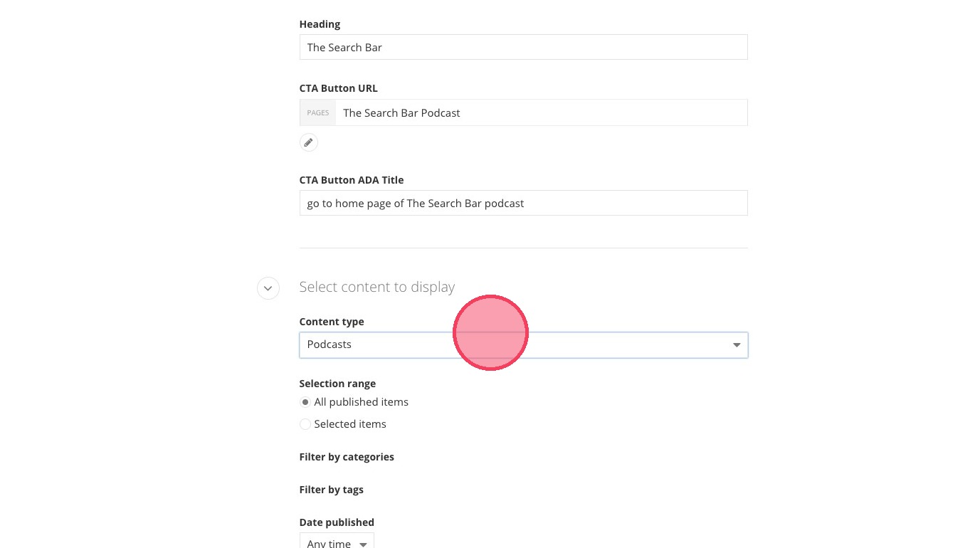Screen dimensions: 980x548
Task: Select the All published items radio button
Action: point(305,402)
